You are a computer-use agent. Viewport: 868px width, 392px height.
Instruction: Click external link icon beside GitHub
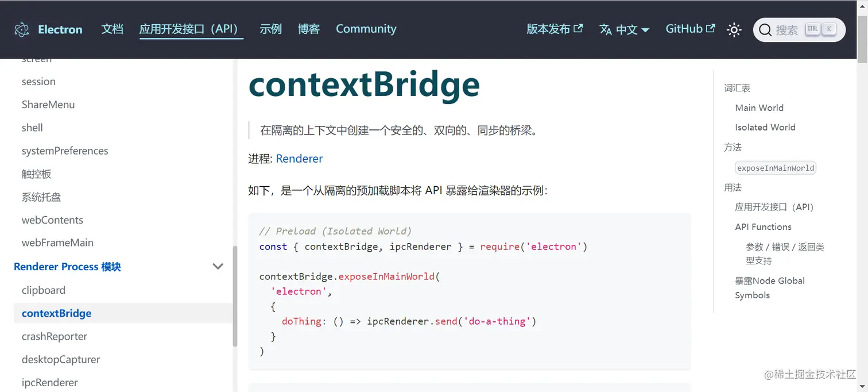point(711,28)
